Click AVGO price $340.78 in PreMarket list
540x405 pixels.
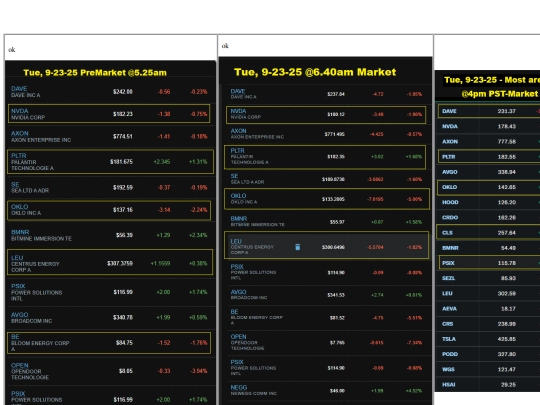tap(123, 317)
